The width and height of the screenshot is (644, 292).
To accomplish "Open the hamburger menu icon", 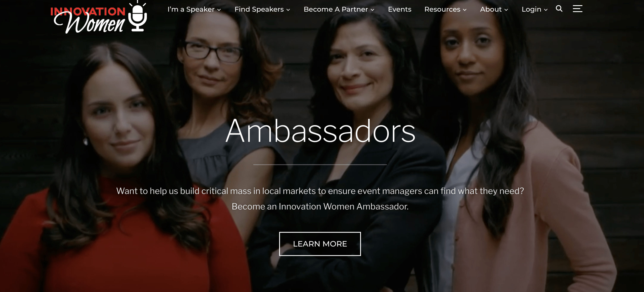I will pyautogui.click(x=577, y=8).
